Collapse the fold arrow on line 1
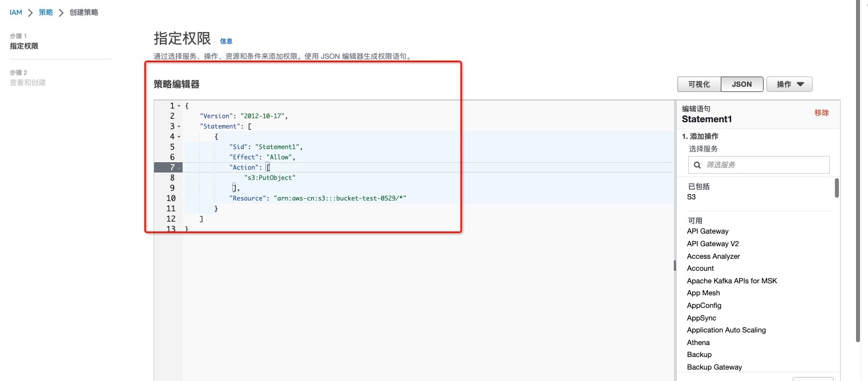 tap(179, 106)
